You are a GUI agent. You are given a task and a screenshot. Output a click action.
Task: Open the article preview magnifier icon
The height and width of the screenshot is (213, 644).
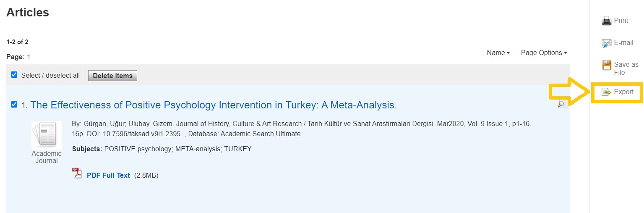[x=562, y=103]
